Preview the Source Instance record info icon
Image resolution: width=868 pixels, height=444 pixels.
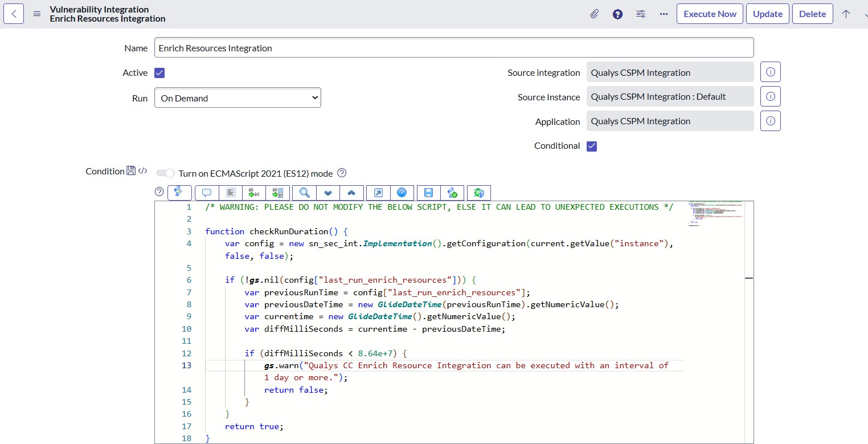771,96
